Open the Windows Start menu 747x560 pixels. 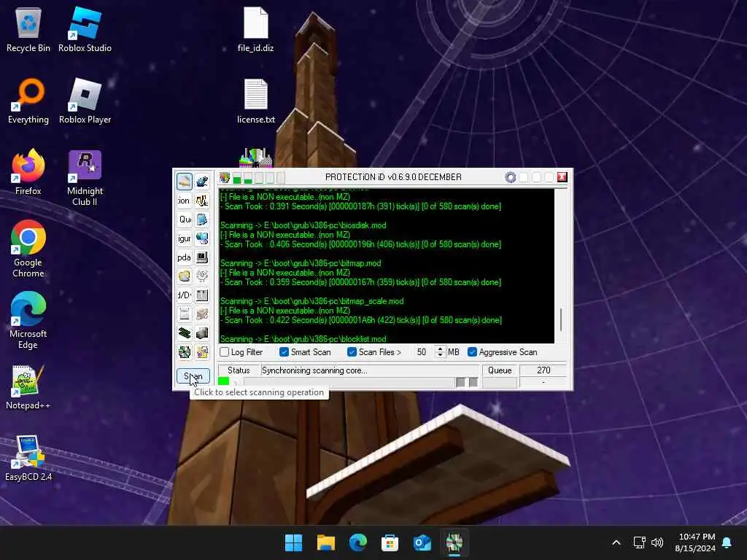293,542
